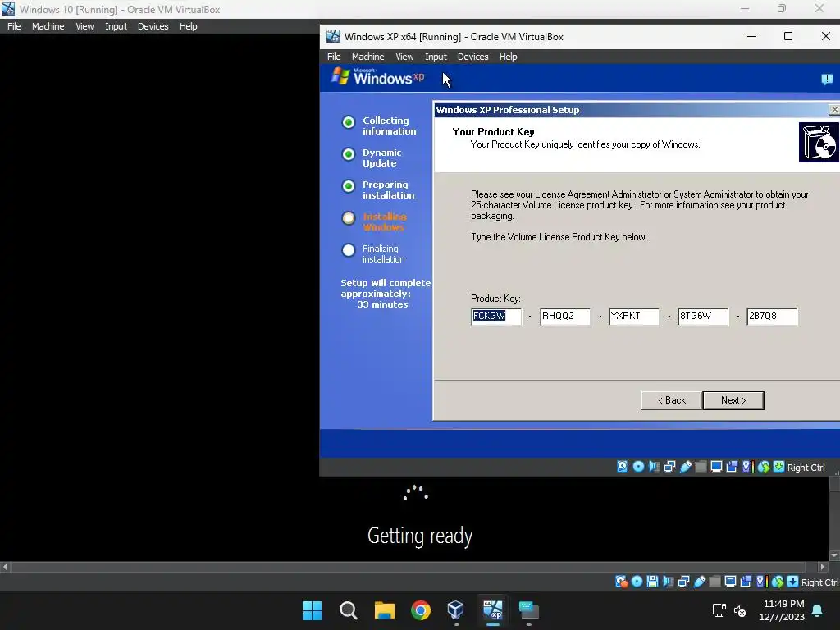Screen dimensions: 840x630
Task: Click optical drive indicator in Windows 10 status bar
Action: tap(637, 582)
